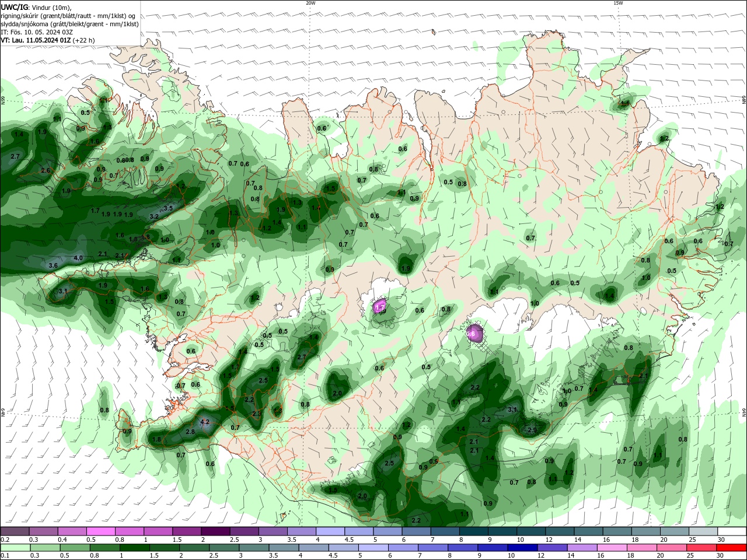Click the greyish-purple swatch above 0.2
747x560 pixels.
15,531
